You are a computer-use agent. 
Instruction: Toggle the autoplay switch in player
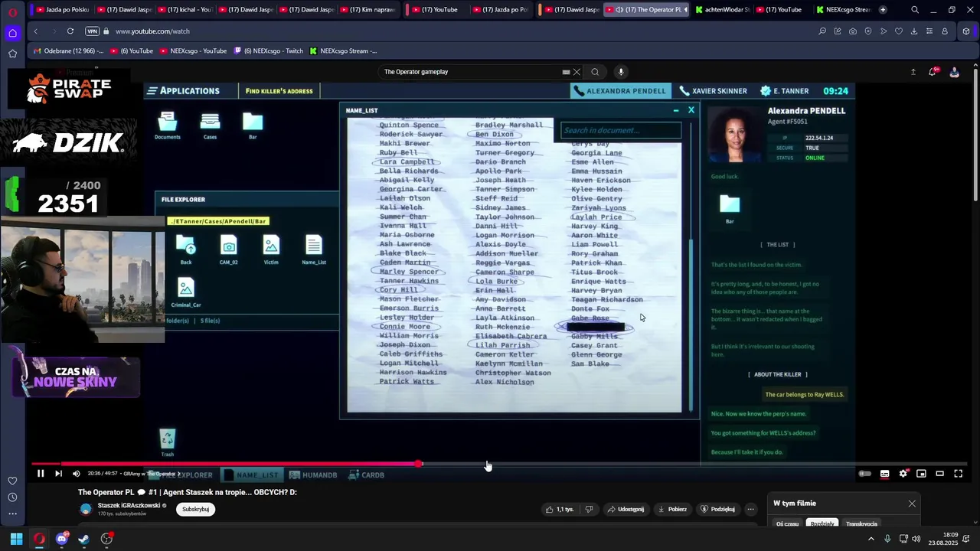tap(864, 474)
